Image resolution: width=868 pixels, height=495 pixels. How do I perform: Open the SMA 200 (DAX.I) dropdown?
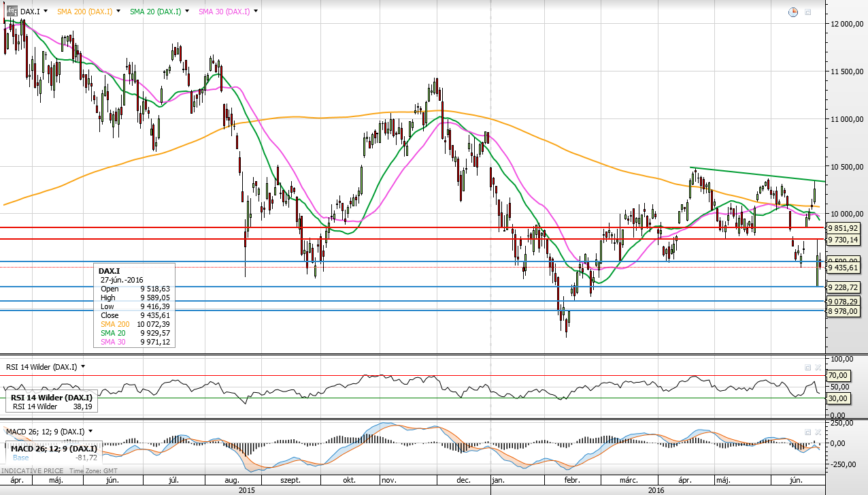(x=119, y=12)
